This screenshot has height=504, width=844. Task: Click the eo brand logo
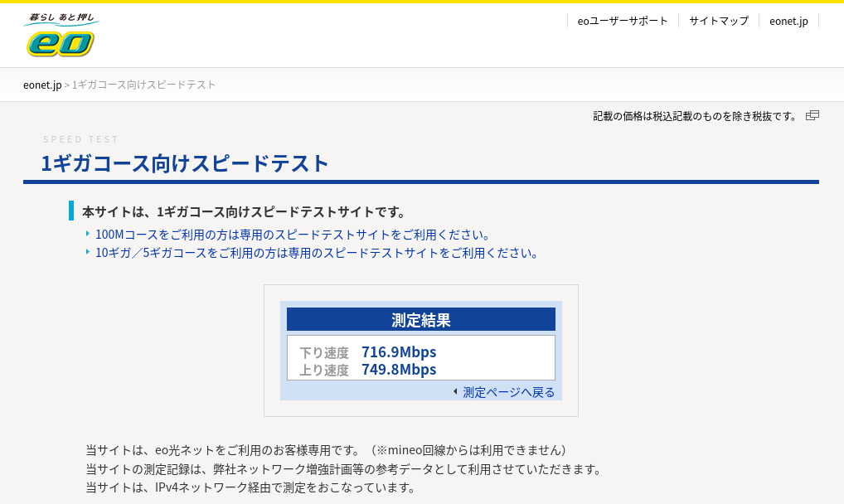pyautogui.click(x=61, y=36)
